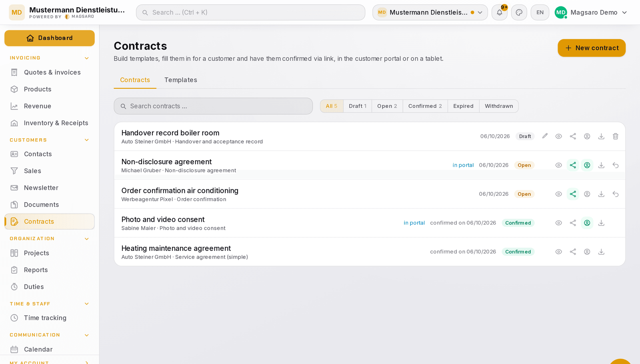The height and width of the screenshot is (364, 640).
Task: Preview Heating maintenance agreement with eye icon
Action: pos(559,252)
